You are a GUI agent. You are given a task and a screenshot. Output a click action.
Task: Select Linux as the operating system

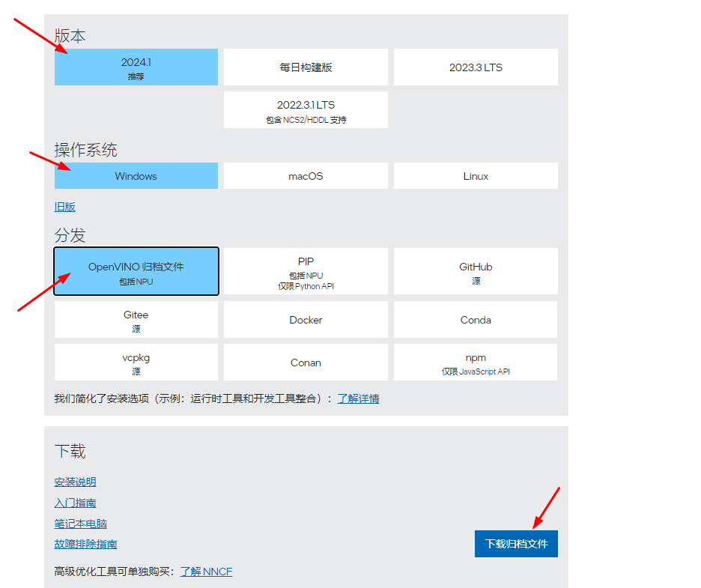click(476, 176)
